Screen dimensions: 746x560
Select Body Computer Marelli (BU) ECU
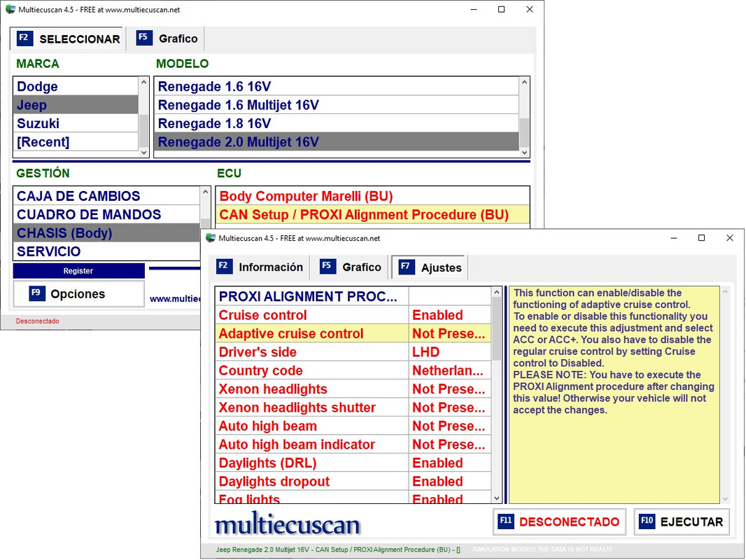pos(372,195)
